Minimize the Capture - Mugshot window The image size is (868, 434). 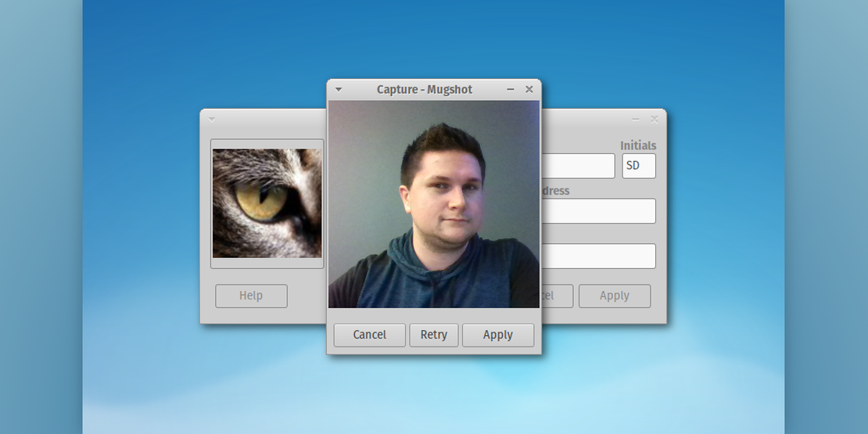coord(511,89)
